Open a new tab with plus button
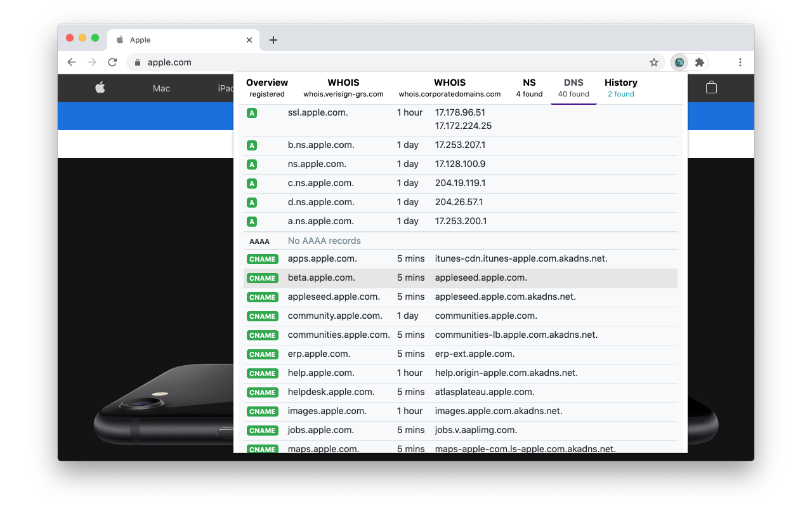 [x=273, y=40]
